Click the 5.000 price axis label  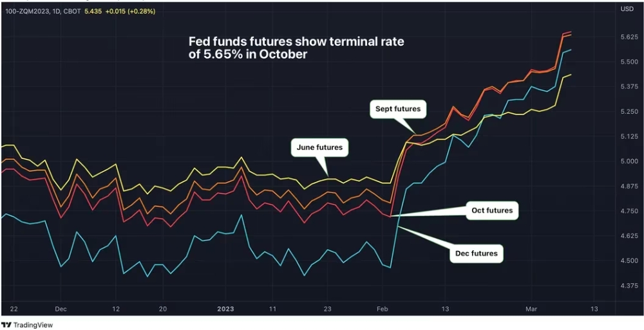coord(628,161)
